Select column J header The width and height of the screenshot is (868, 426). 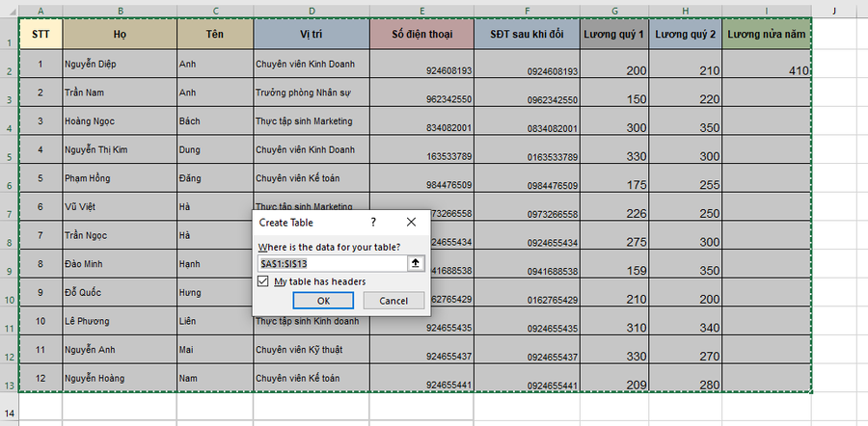point(833,11)
